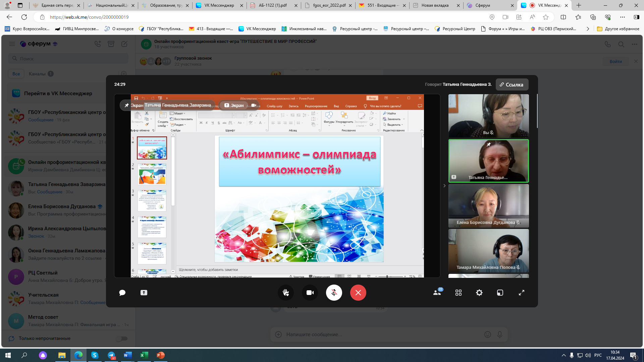Screen dimensions: 644x362
Task: Start a new call from sidebar
Action: click(x=98, y=44)
